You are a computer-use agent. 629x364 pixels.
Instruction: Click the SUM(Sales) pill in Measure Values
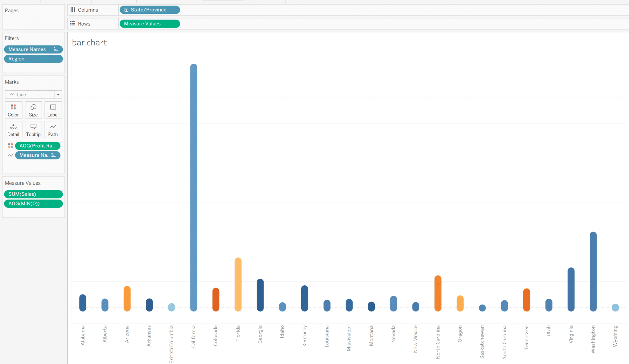coord(33,194)
